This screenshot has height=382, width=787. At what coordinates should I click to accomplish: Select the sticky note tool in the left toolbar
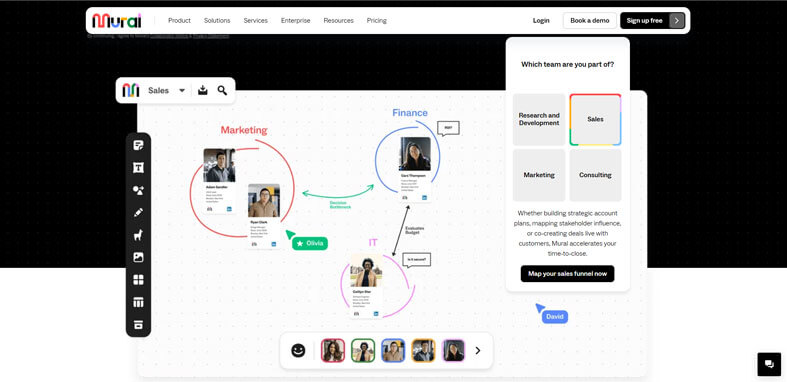point(138,146)
